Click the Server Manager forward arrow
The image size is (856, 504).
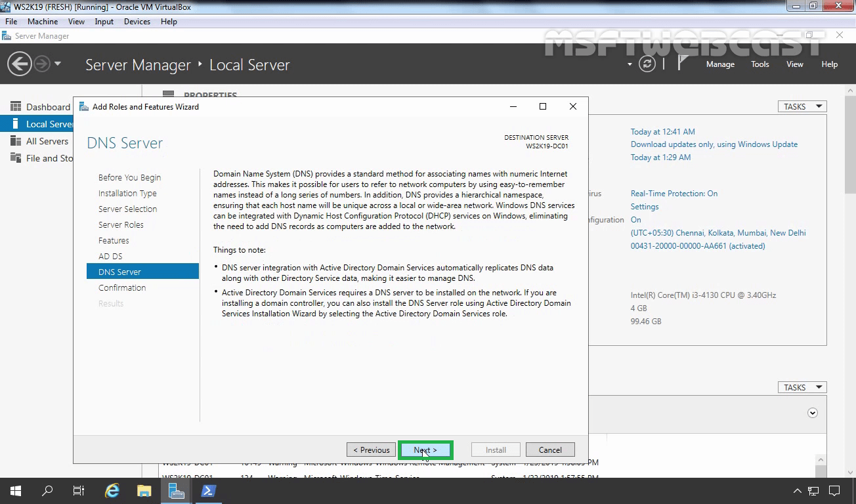pyautogui.click(x=41, y=64)
